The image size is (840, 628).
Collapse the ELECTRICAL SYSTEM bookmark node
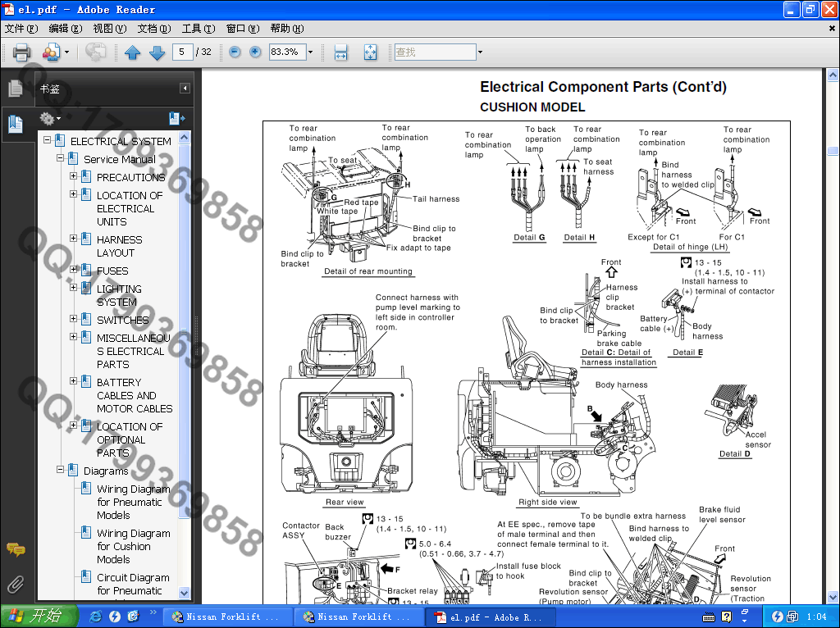pyautogui.click(x=48, y=141)
